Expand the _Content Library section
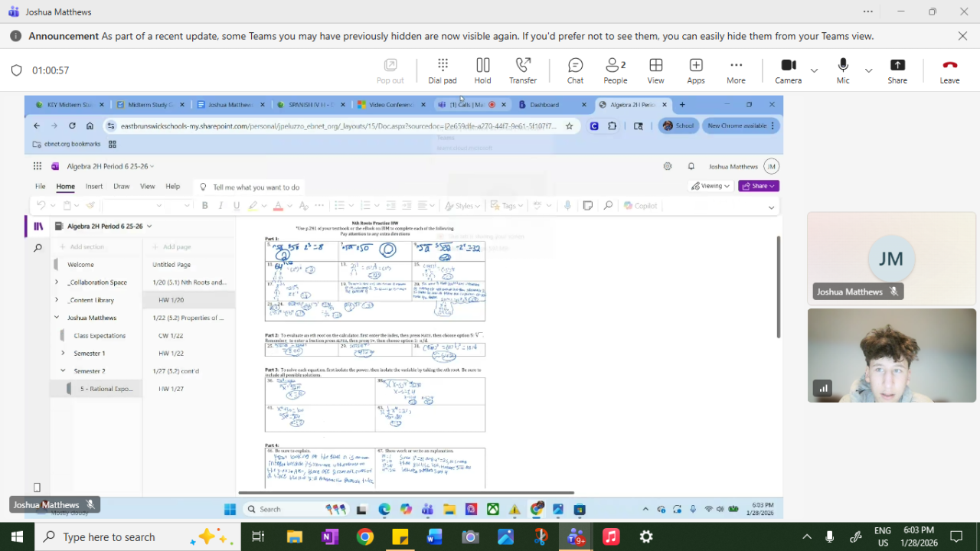The image size is (980, 551). pyautogui.click(x=57, y=300)
